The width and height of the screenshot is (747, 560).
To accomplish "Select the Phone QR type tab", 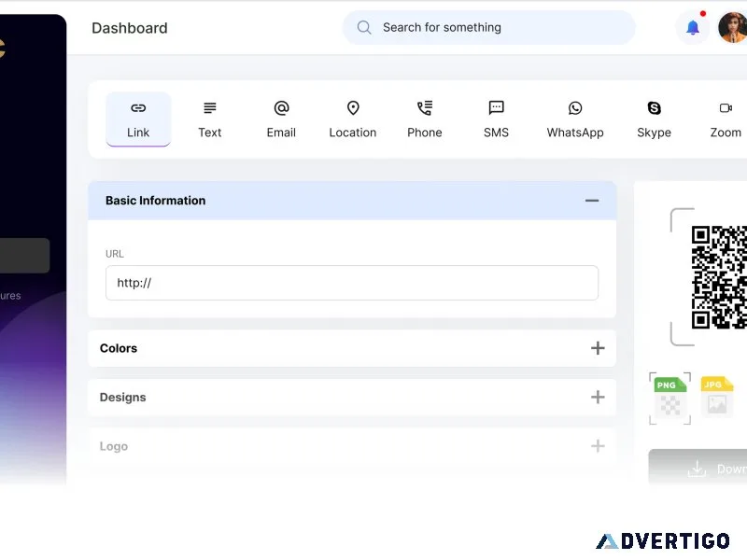I will pos(425,119).
